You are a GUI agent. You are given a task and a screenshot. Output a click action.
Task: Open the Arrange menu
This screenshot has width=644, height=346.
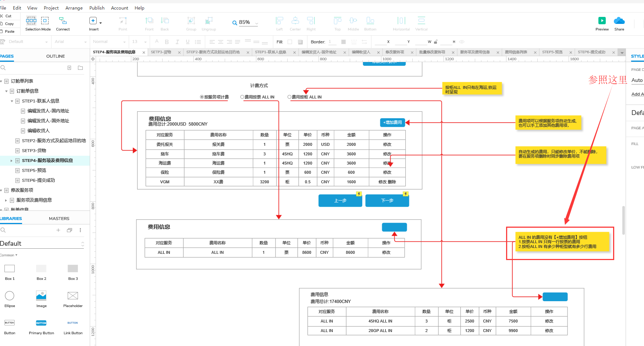pyautogui.click(x=74, y=8)
